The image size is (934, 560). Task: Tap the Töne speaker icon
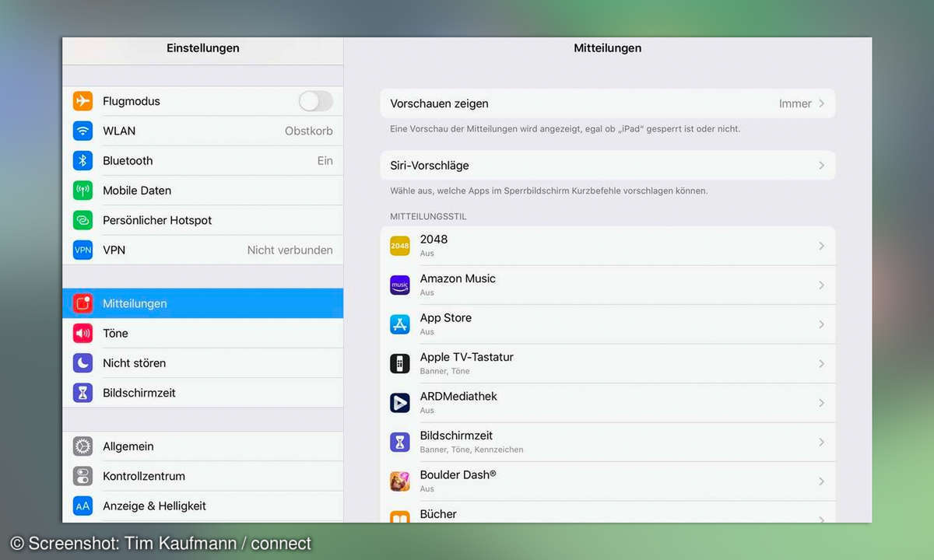[x=83, y=333]
